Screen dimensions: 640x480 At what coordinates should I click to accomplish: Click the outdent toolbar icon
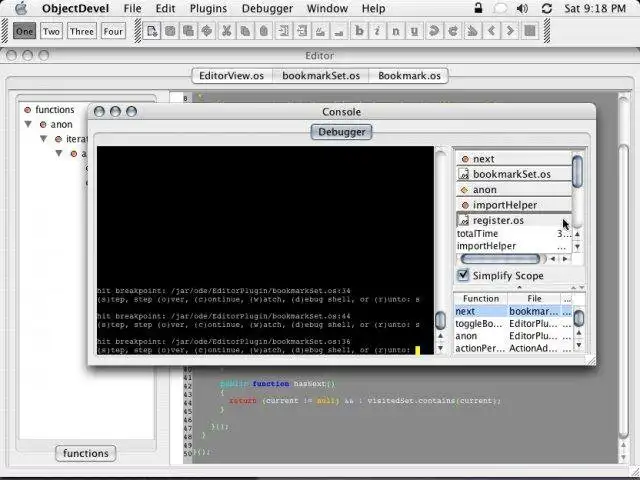[302, 31]
